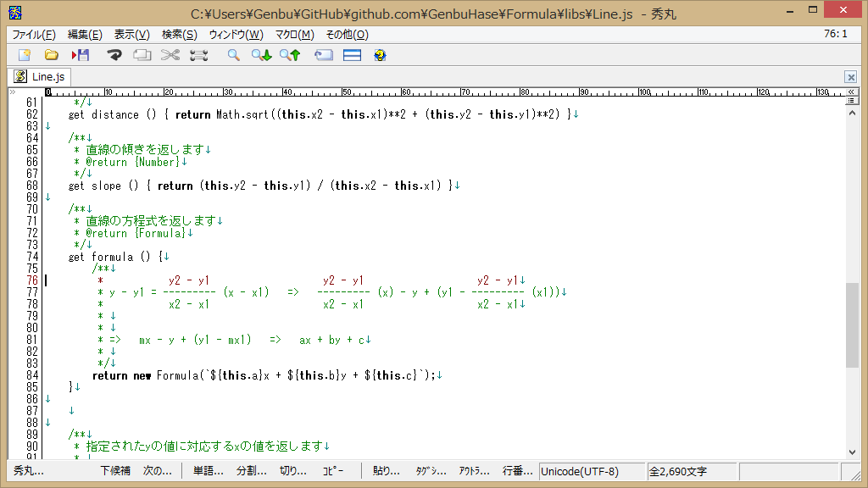Click the Cut scissors toolbar icon
This screenshot has height=488, width=868.
point(170,55)
